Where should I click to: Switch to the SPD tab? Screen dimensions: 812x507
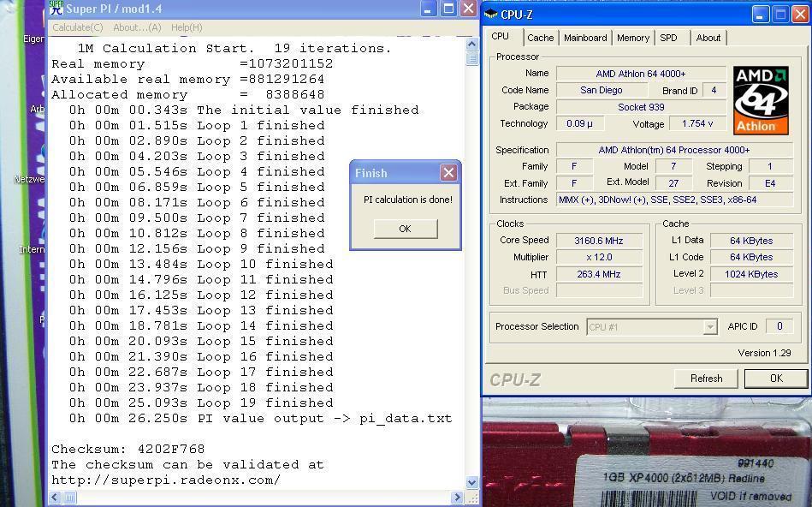pos(668,38)
